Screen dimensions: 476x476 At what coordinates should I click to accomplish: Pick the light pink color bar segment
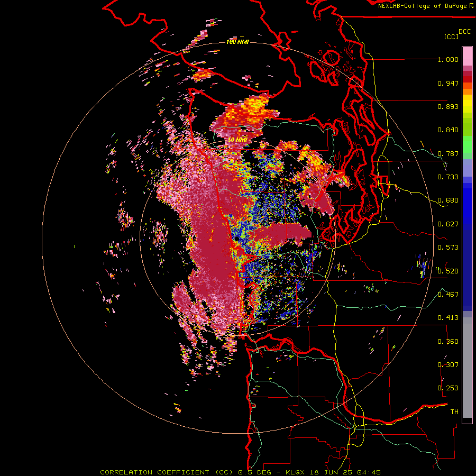pos(467,56)
